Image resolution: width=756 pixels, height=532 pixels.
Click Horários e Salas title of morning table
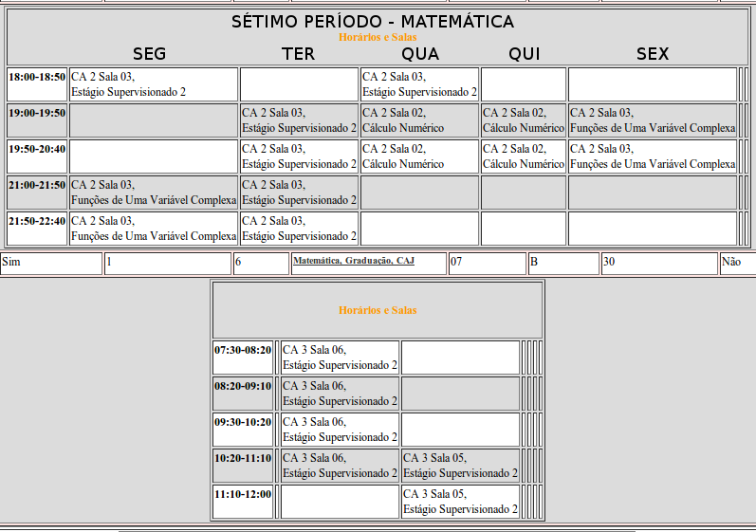pos(378,310)
